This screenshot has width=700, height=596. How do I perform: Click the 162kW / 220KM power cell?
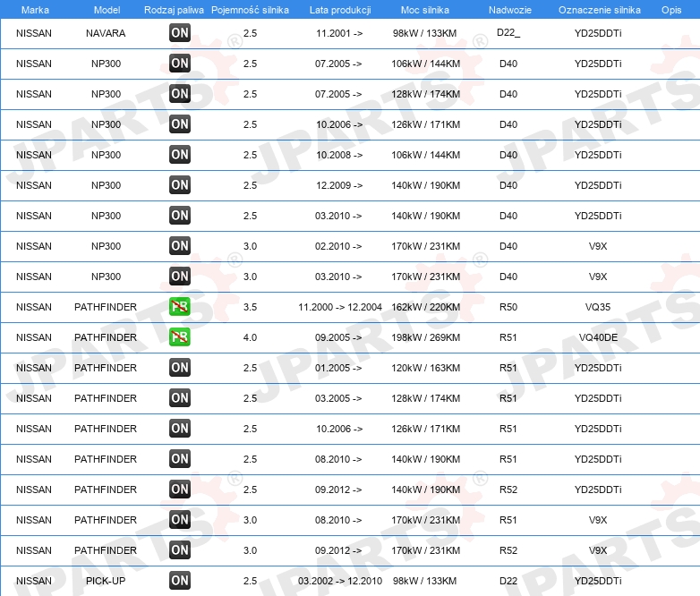pyautogui.click(x=426, y=307)
